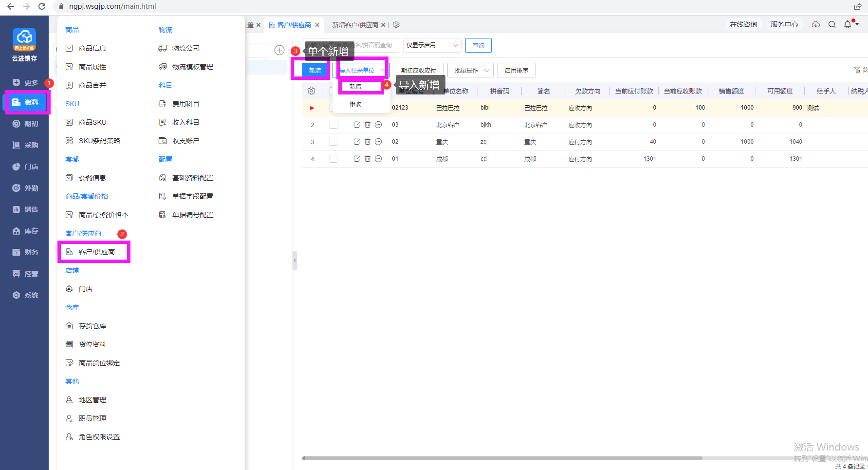Screen dimensions: 868x470
Task: Click the cloud download icon
Action: (x=816, y=25)
